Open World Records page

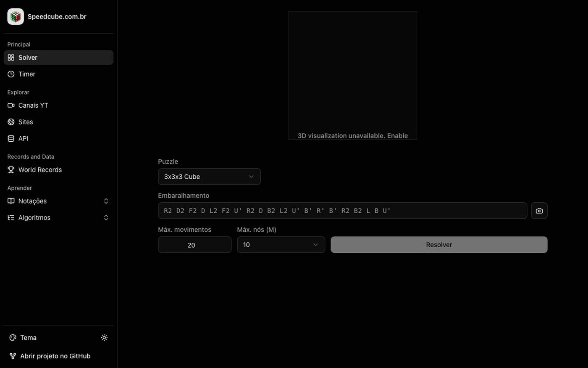tap(58, 170)
